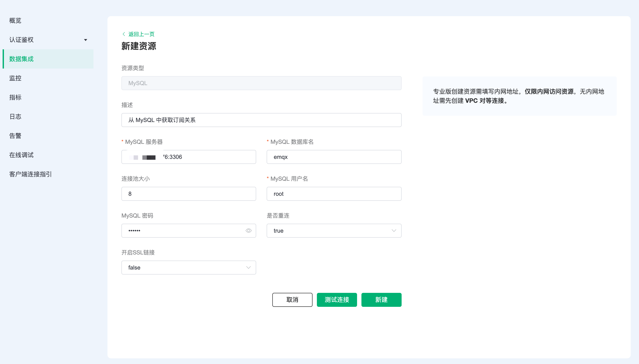Image resolution: width=639 pixels, height=364 pixels.
Task: Open 监控 sidebar page
Action: point(15,78)
